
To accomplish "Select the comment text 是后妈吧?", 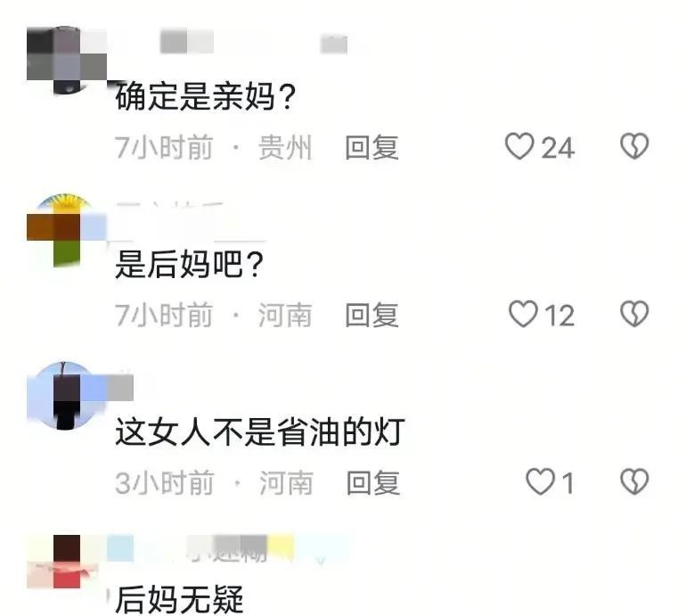I will click(x=189, y=264).
